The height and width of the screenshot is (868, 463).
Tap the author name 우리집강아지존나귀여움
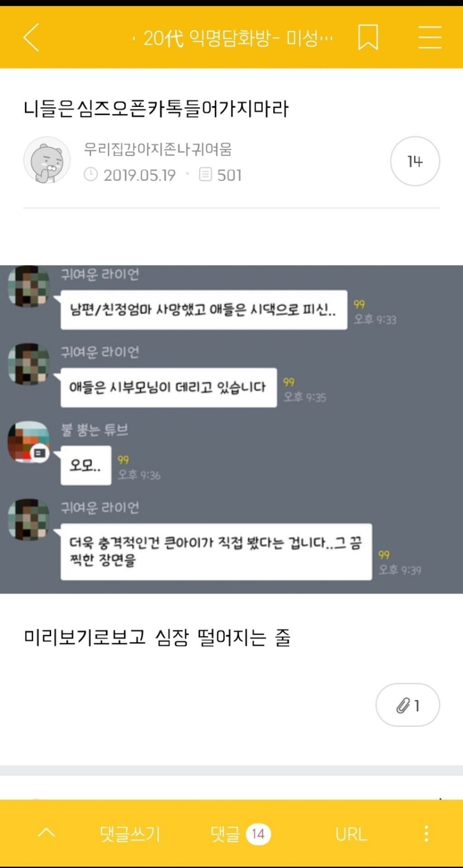158,149
